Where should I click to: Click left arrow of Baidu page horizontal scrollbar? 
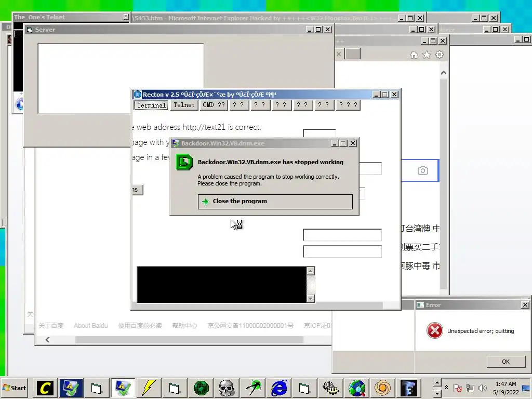(47, 340)
